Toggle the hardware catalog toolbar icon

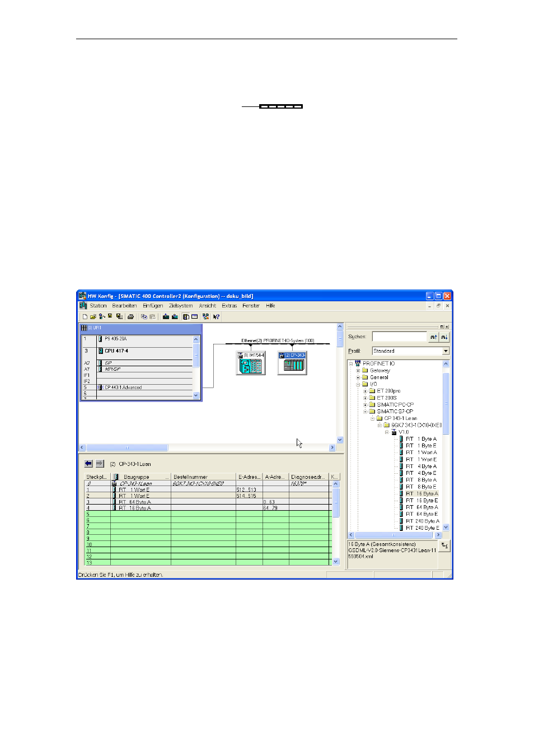point(186,317)
